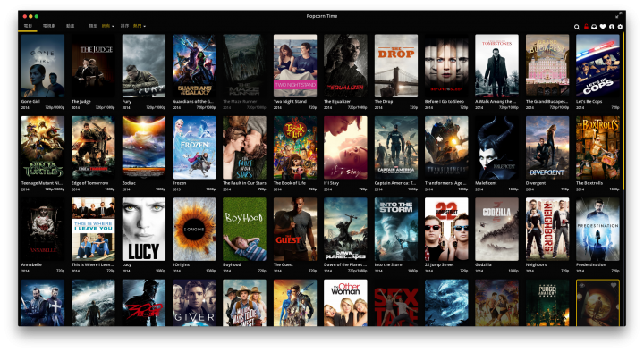Viewport: 644px width, 352px height.
Task: Open The Giver poster in bottom row
Action: click(194, 303)
